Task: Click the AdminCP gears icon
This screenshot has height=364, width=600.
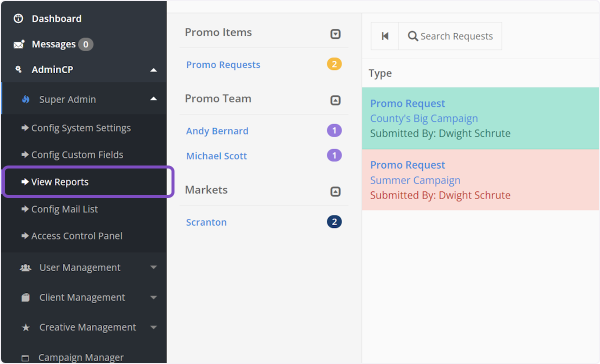Action: click(x=19, y=69)
